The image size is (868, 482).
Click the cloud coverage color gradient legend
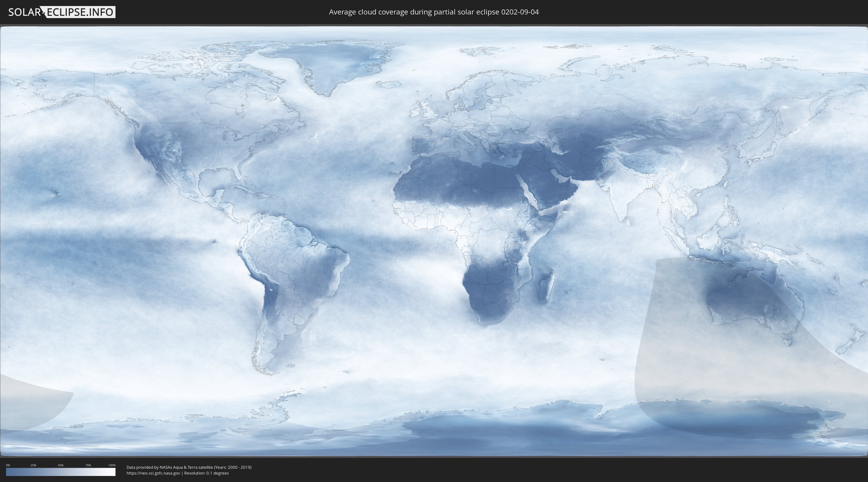61,472
